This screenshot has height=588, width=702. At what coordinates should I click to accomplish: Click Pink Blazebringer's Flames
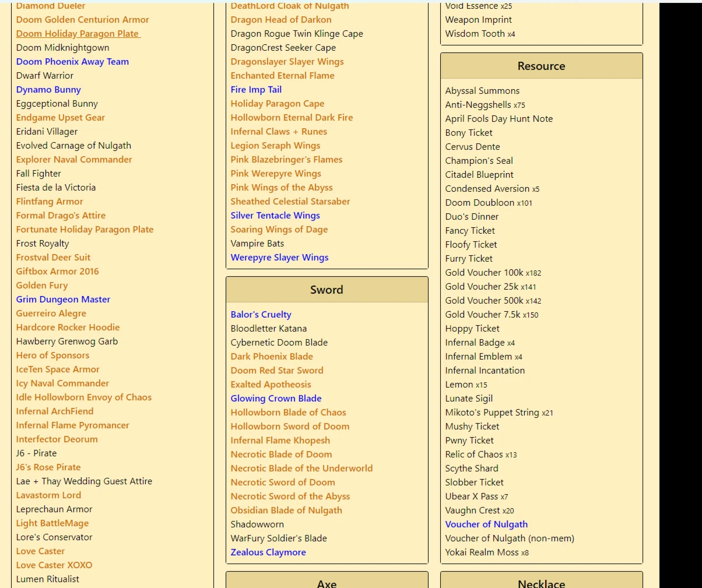[x=286, y=160]
